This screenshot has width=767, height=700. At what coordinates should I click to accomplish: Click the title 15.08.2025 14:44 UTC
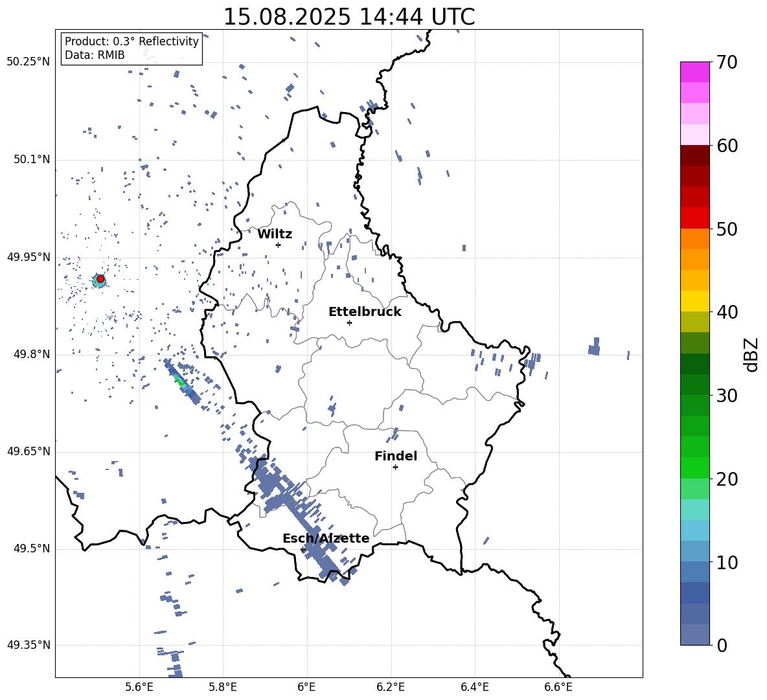[x=349, y=17]
